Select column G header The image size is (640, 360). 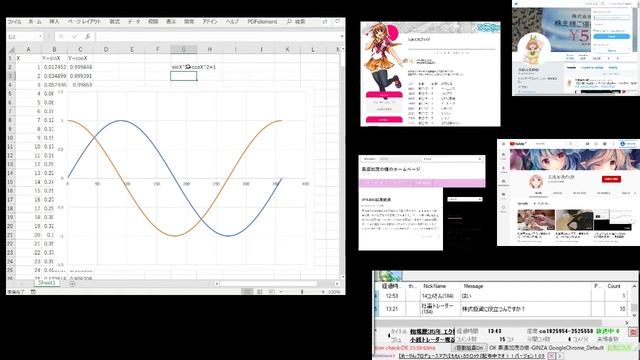tap(184, 50)
